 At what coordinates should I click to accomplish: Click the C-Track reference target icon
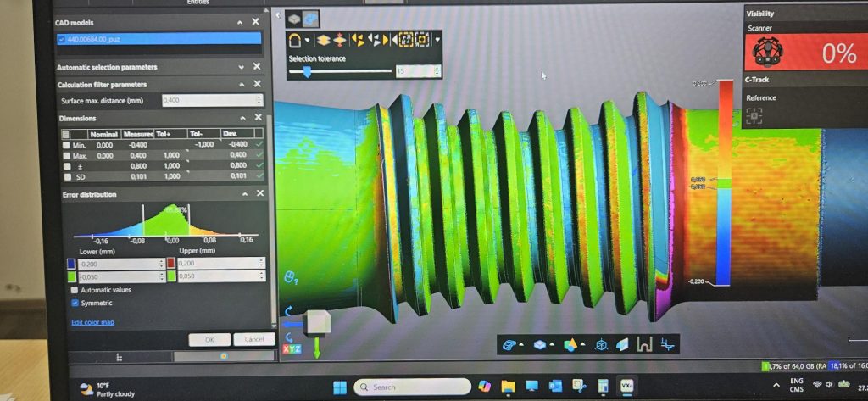[754, 115]
